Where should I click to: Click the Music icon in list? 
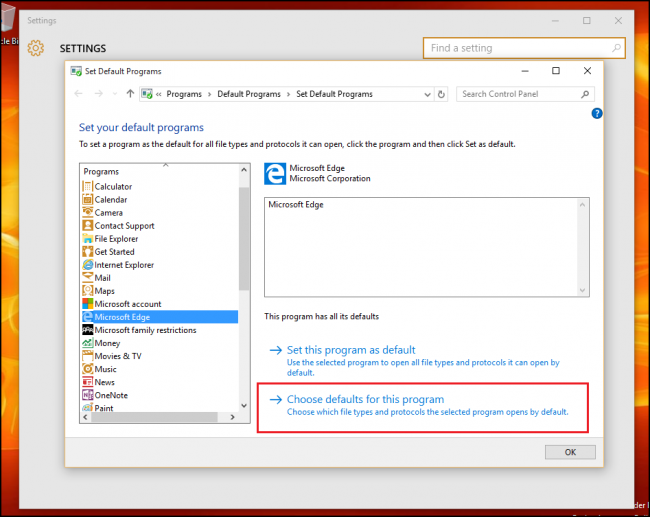pyautogui.click(x=87, y=369)
